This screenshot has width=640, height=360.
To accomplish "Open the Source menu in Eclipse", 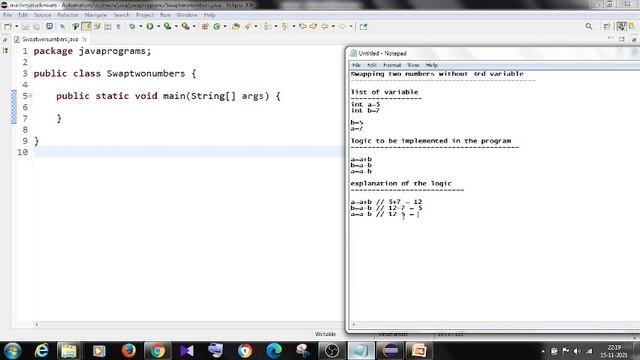I will point(42,15).
